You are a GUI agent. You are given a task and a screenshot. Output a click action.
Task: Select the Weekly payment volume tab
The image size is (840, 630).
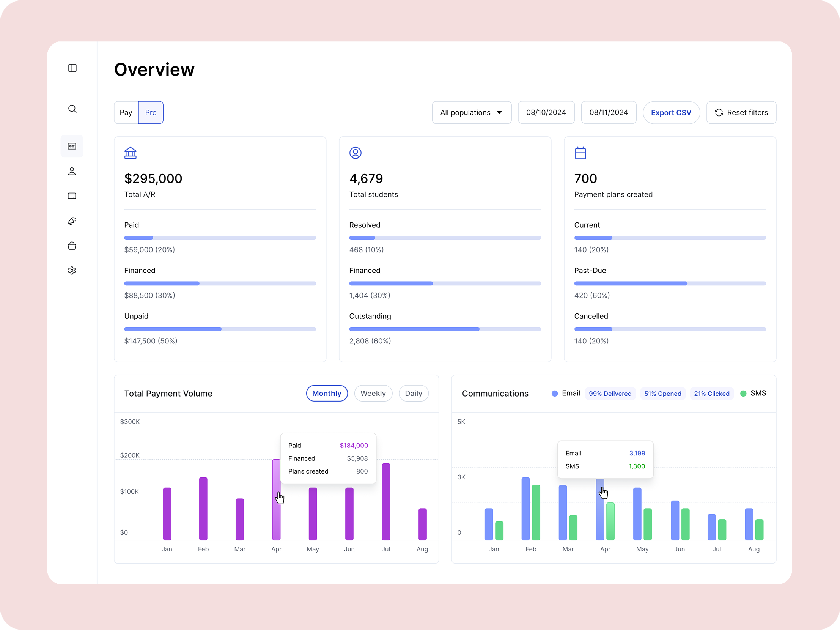(373, 394)
